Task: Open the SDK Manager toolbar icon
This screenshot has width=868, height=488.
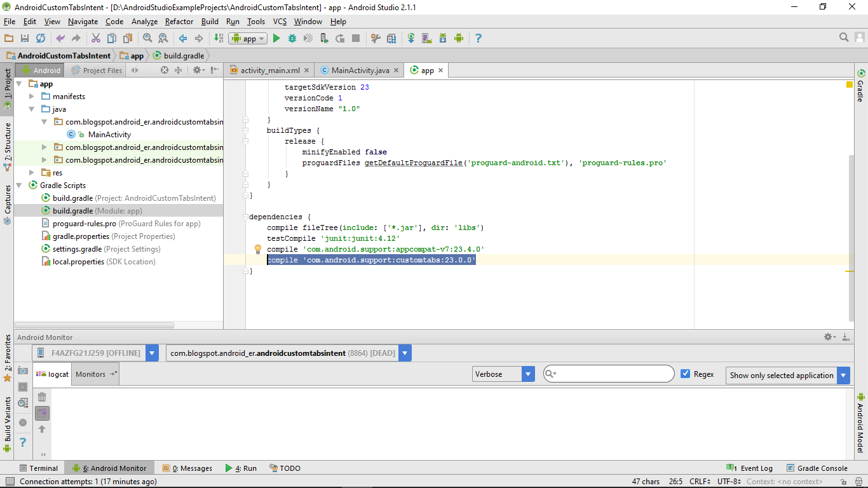Action: (443, 38)
